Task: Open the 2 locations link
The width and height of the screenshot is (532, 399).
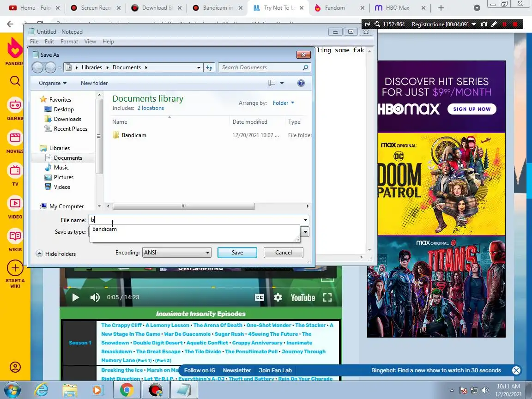Action: click(151, 108)
